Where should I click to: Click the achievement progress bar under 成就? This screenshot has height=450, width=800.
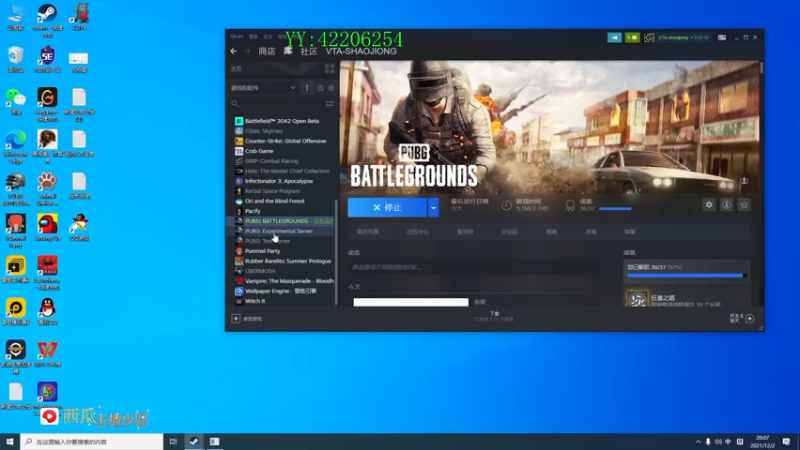(x=615, y=209)
